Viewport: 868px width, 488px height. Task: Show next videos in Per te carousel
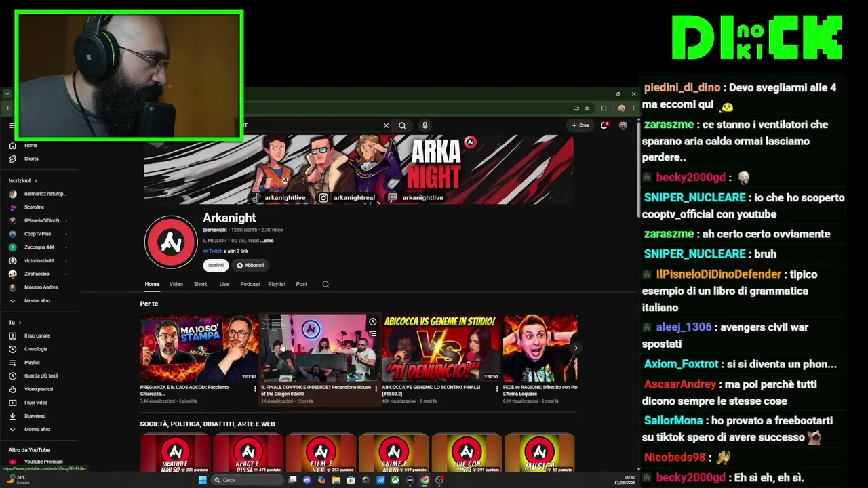(x=576, y=348)
